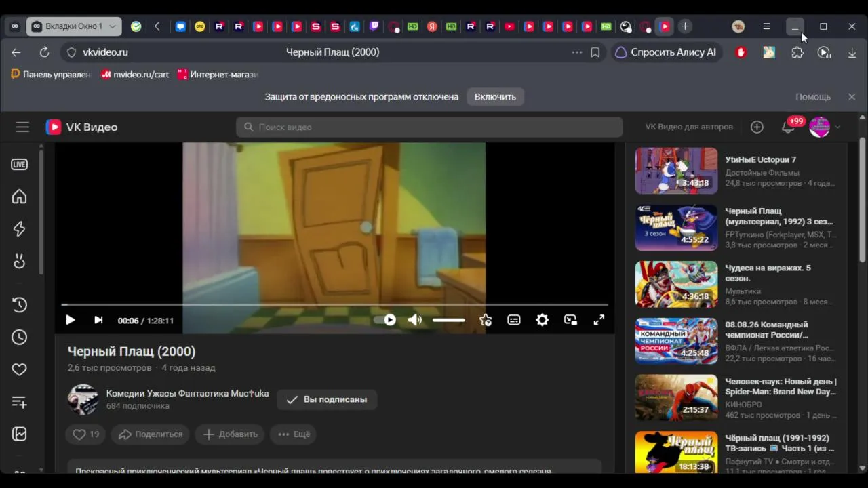The image size is (868, 488).
Task: Open watch history in the sidebar
Action: tap(19, 305)
